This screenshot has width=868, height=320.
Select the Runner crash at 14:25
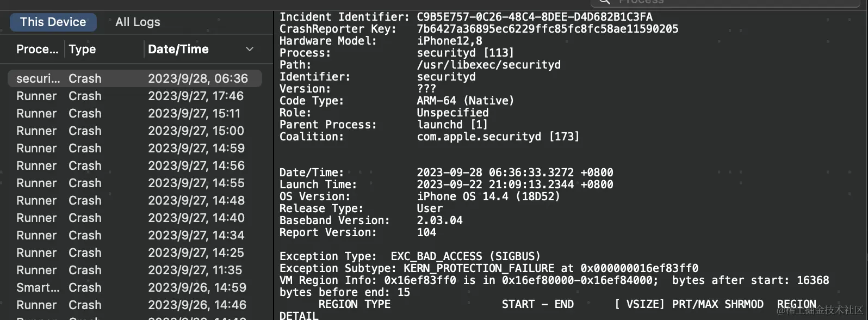[134, 253]
